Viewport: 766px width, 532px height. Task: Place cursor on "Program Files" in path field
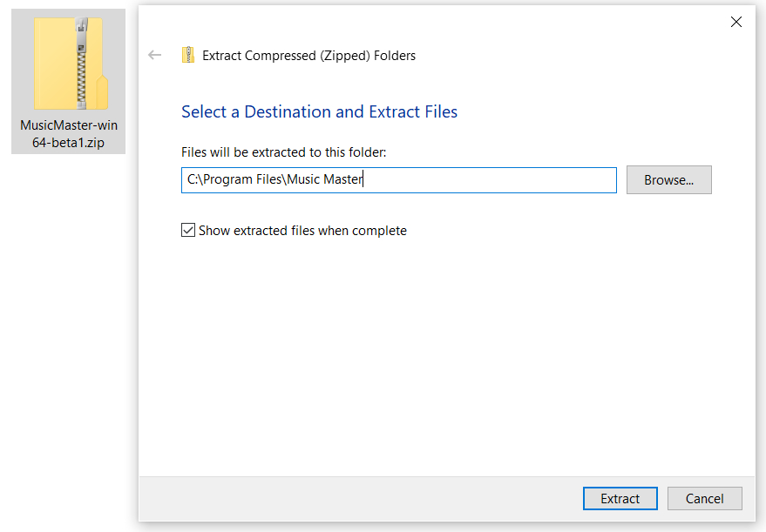click(248, 180)
